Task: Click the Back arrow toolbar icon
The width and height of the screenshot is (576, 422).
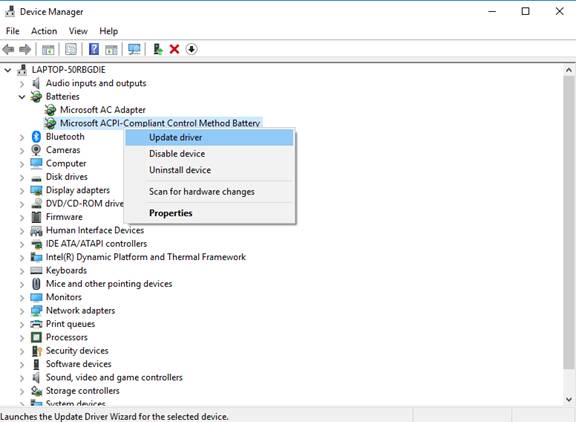Action: [x=8, y=49]
